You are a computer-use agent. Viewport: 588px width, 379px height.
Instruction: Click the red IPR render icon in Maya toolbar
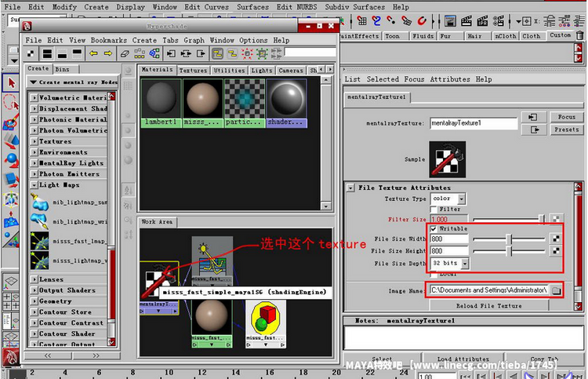tap(482, 21)
